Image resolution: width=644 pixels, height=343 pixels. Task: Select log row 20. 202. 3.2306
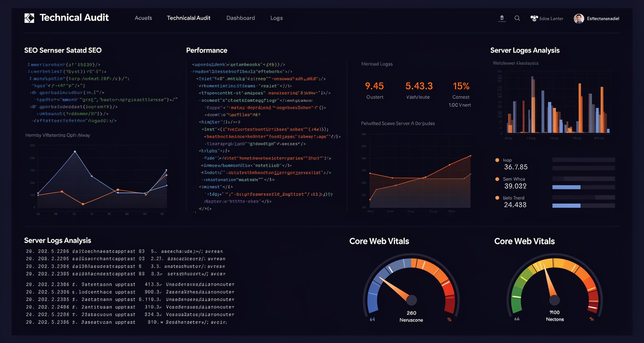point(125,267)
